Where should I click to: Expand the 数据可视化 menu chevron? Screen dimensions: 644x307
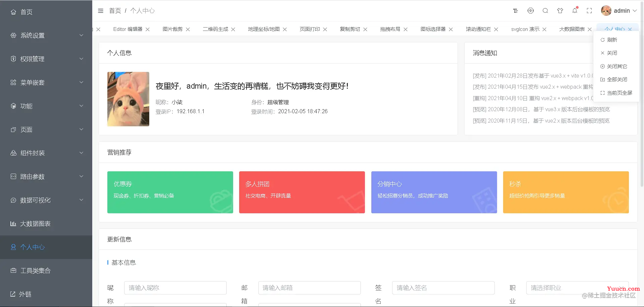(x=81, y=200)
